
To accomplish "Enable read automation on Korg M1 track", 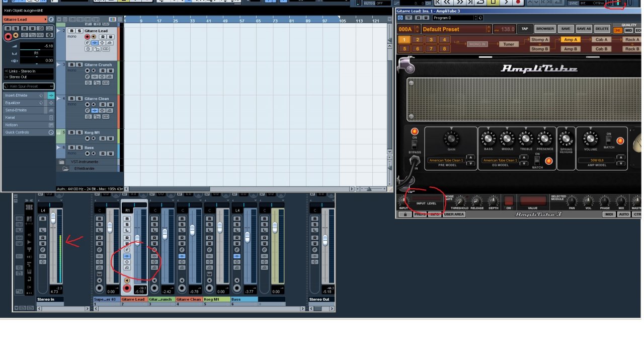I will (103, 138).
